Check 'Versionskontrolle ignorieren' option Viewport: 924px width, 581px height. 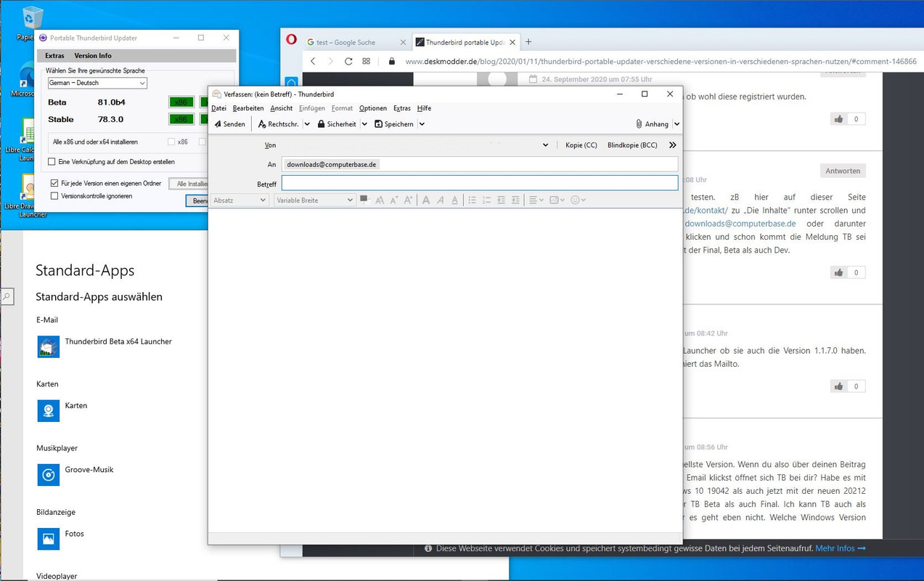(54, 196)
